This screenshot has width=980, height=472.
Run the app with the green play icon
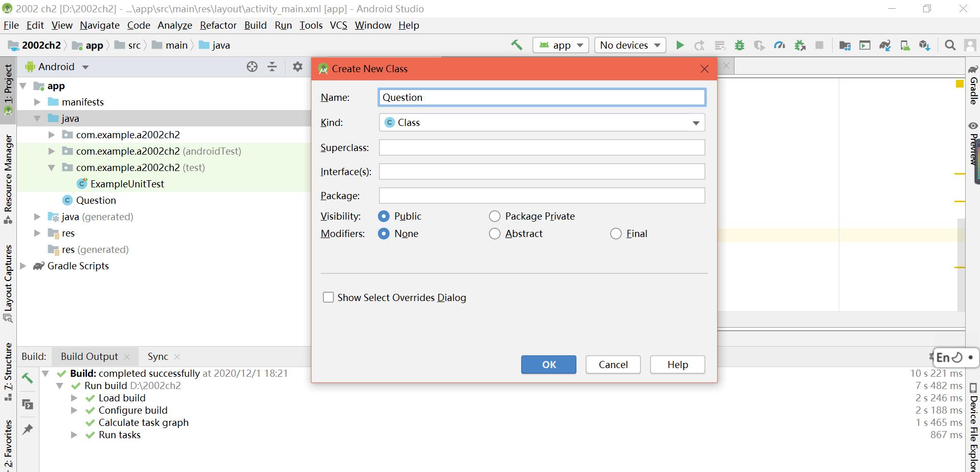[680, 45]
